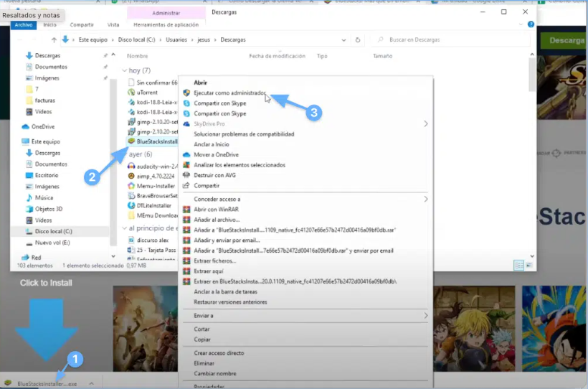Switch to details view in status bar
Image resolution: width=588 pixels, height=389 pixels.
tap(518, 265)
